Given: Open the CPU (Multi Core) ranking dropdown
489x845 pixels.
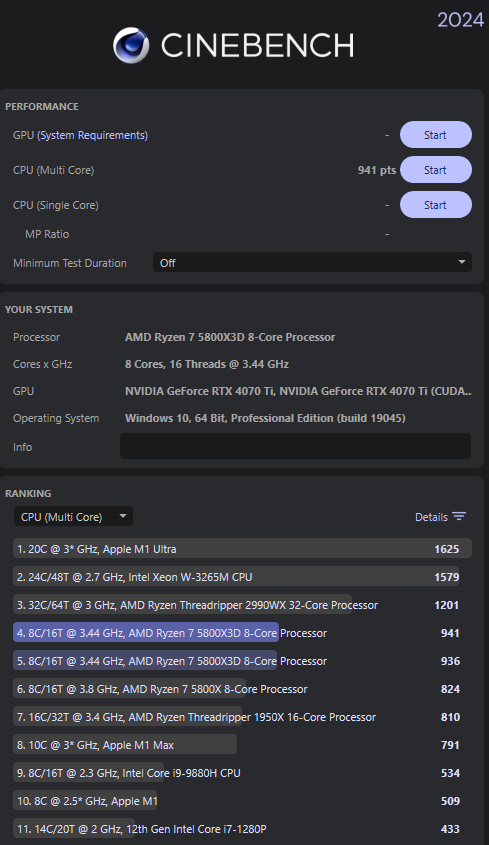Looking at the screenshot, I should point(73,516).
